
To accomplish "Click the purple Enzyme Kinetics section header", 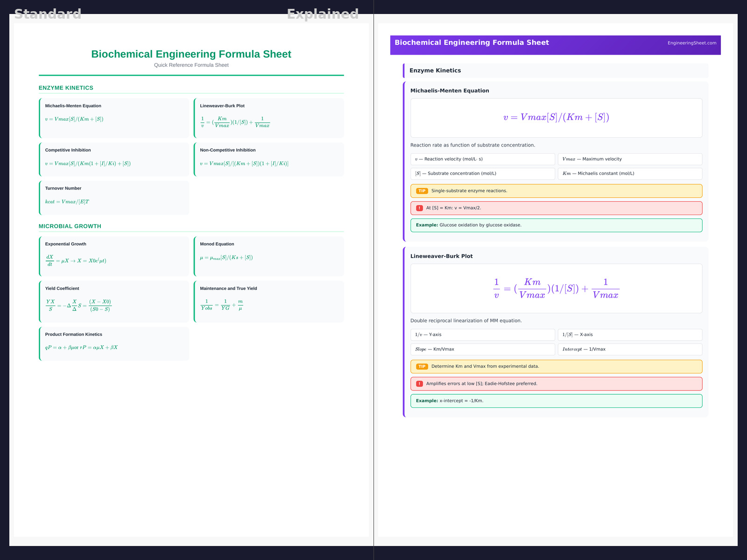I will coord(556,70).
